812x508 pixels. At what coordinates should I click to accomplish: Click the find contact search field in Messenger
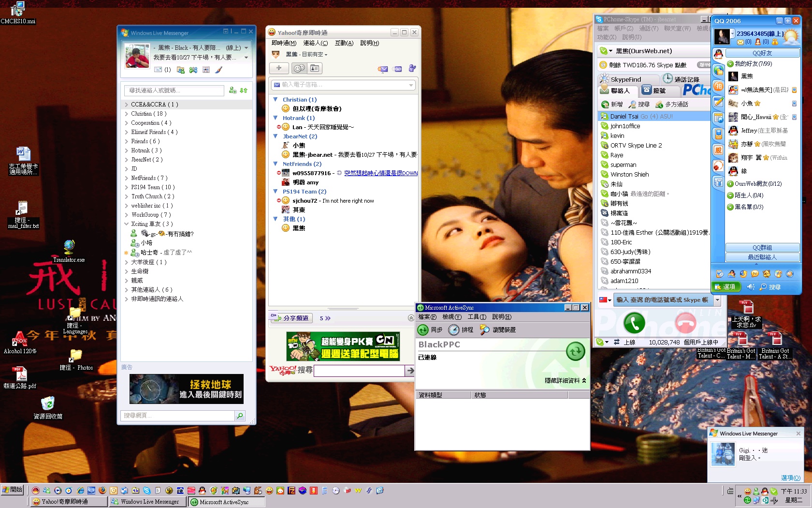pyautogui.click(x=174, y=90)
